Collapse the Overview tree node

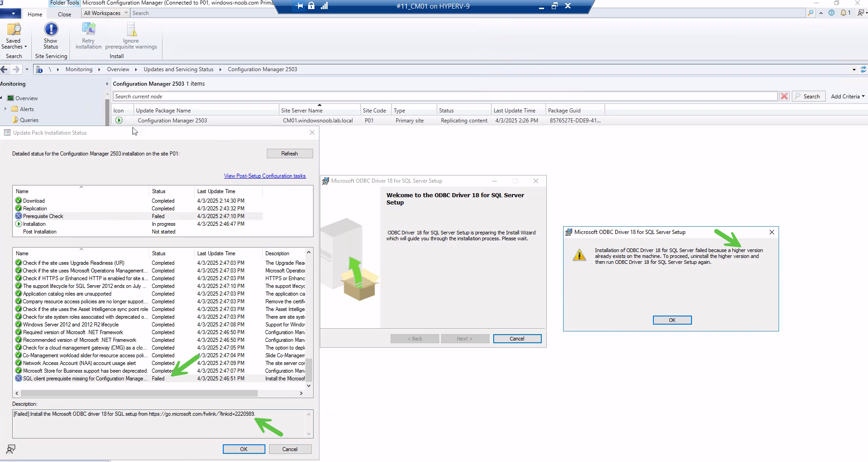click(1, 98)
